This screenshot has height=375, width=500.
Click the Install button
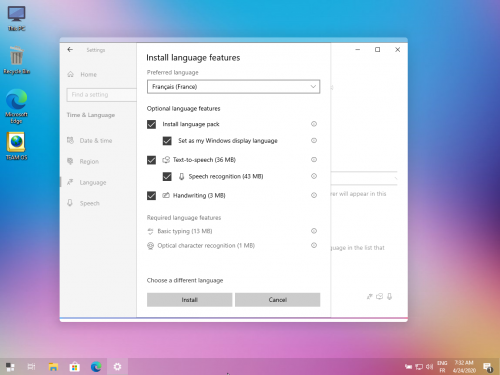(x=189, y=300)
